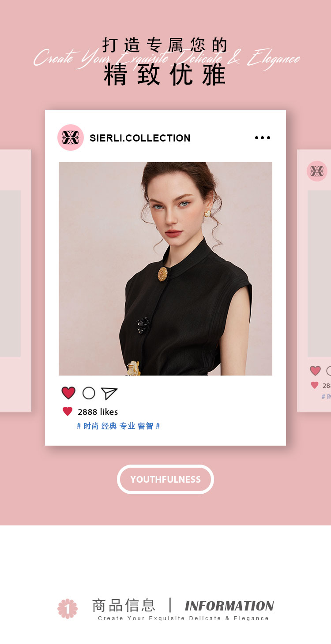Open the SIERLI.COLLECTION account name

point(140,138)
